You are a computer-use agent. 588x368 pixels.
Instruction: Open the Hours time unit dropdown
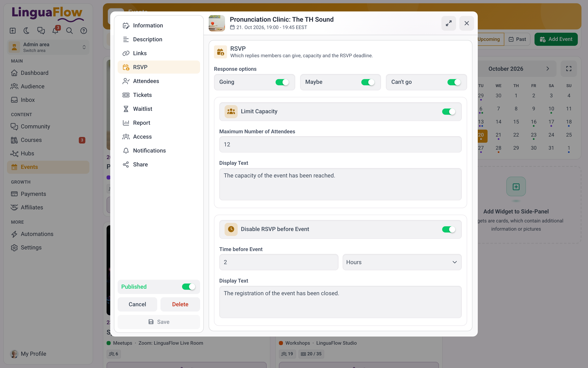click(402, 262)
